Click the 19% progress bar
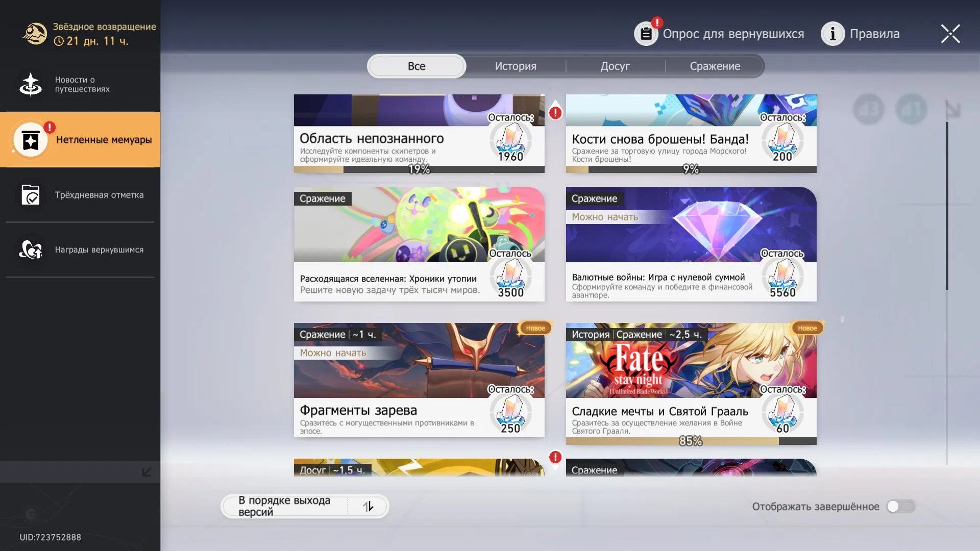The width and height of the screenshot is (980, 551). tap(419, 169)
